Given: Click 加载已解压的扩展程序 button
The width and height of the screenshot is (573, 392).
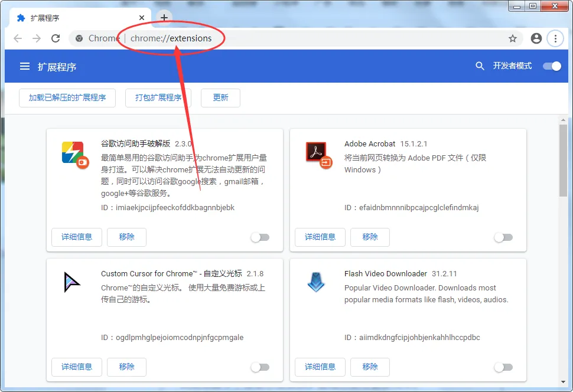Looking at the screenshot, I should pos(67,98).
